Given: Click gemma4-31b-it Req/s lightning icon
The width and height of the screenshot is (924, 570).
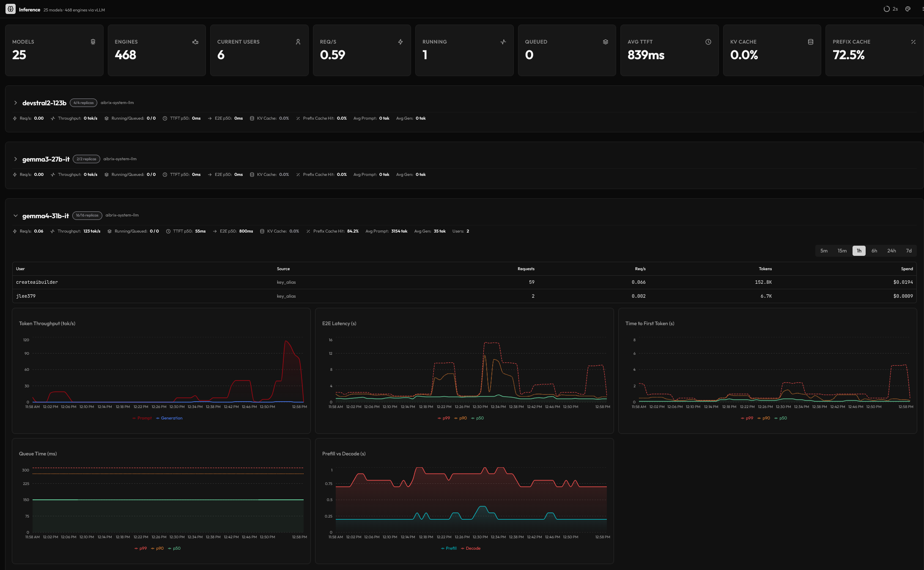Looking at the screenshot, I should [x=15, y=231].
